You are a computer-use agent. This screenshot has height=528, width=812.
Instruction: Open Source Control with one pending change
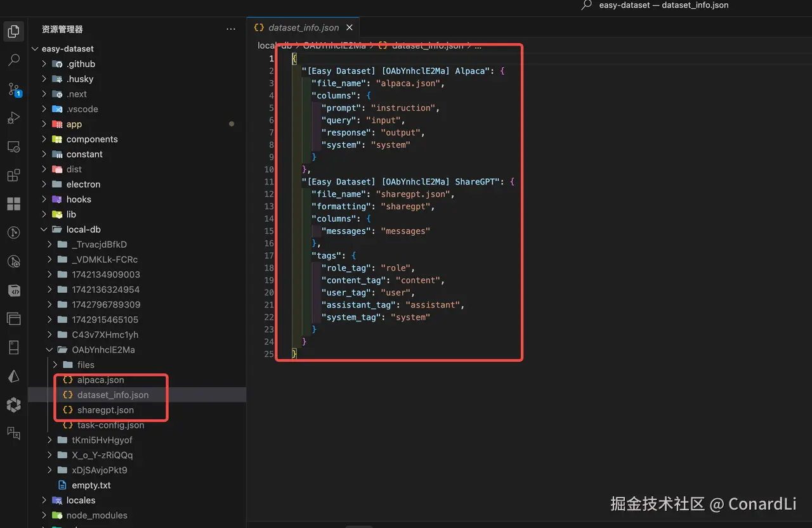coord(14,89)
